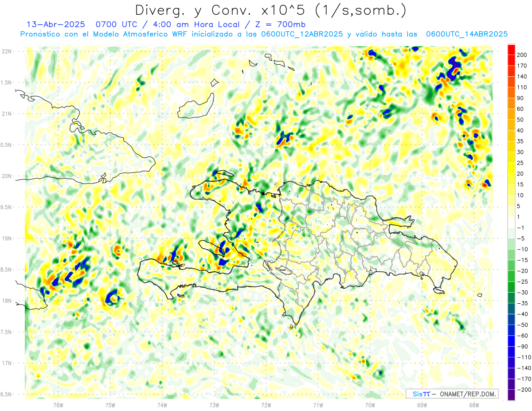The height and width of the screenshot is (411, 532).
Task: Click the '70W' longitude label
Action: click(370, 405)
